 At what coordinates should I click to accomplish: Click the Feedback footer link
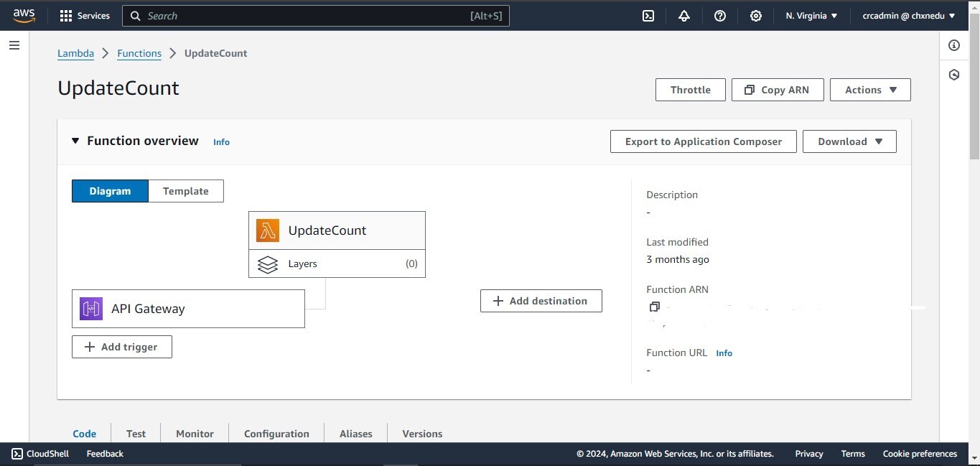105,454
